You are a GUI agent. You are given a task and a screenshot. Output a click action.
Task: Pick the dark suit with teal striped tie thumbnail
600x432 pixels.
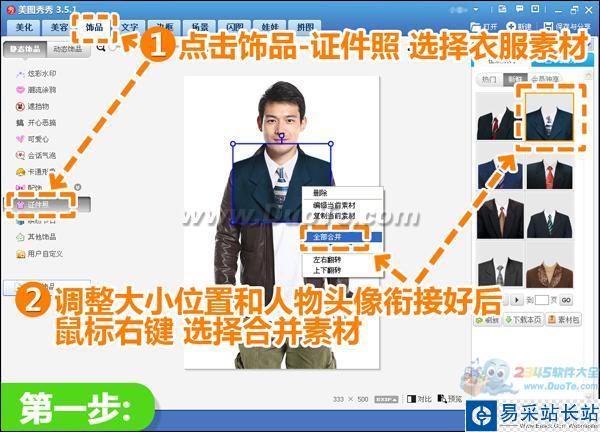pos(549,215)
